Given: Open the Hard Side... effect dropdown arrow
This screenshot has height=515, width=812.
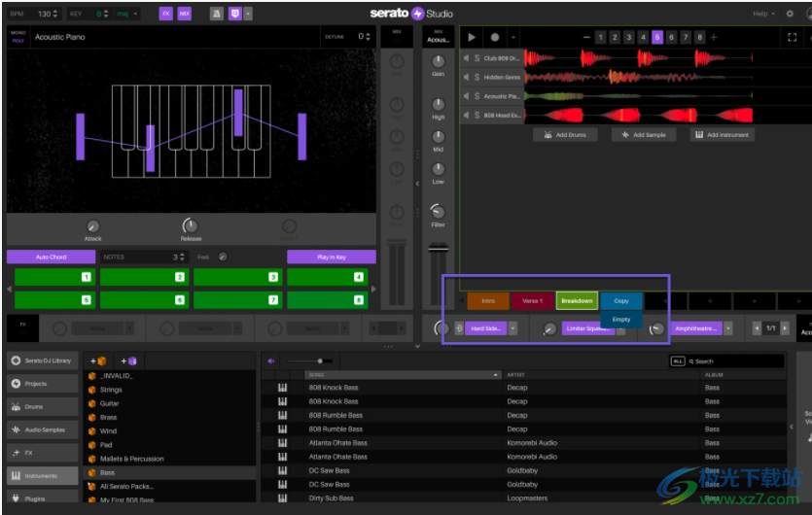Looking at the screenshot, I should (512, 328).
